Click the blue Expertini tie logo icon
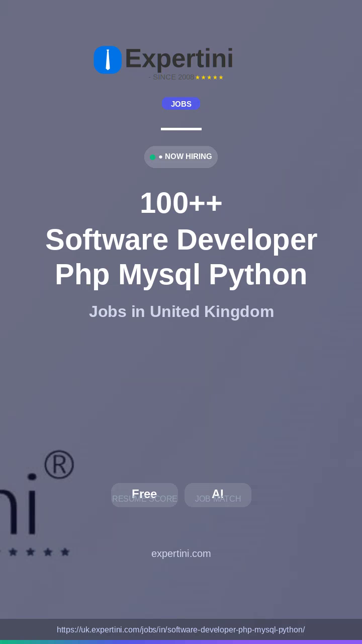 [108, 60]
